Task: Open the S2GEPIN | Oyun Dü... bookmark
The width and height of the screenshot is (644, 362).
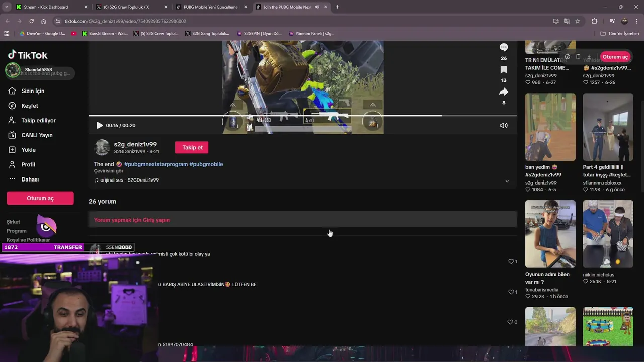Action: (x=260, y=34)
